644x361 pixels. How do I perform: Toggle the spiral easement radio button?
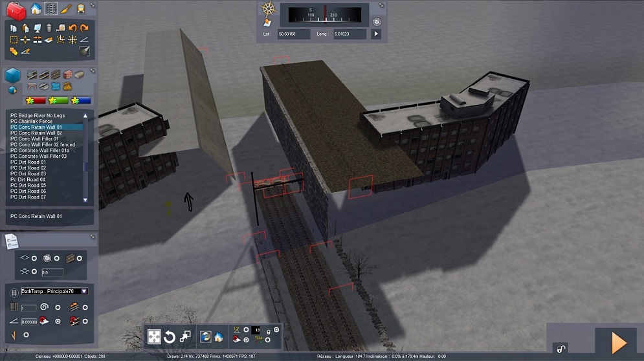pyautogui.click(x=58, y=307)
